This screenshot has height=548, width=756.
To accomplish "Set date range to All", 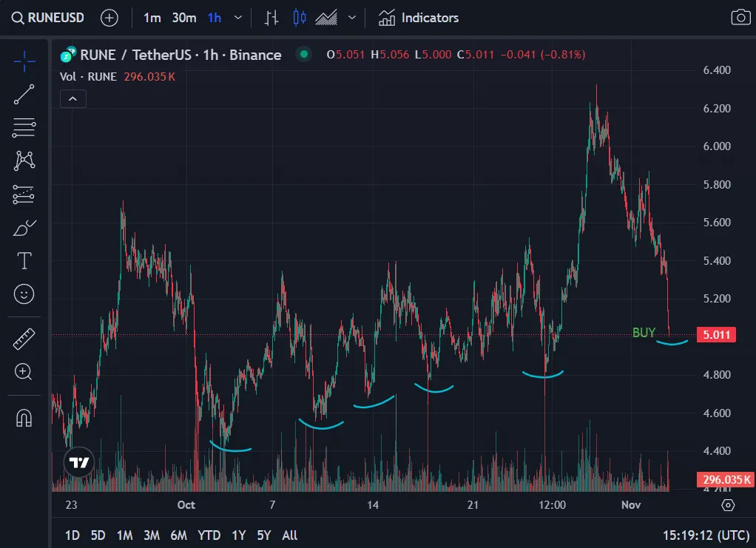I will point(289,535).
